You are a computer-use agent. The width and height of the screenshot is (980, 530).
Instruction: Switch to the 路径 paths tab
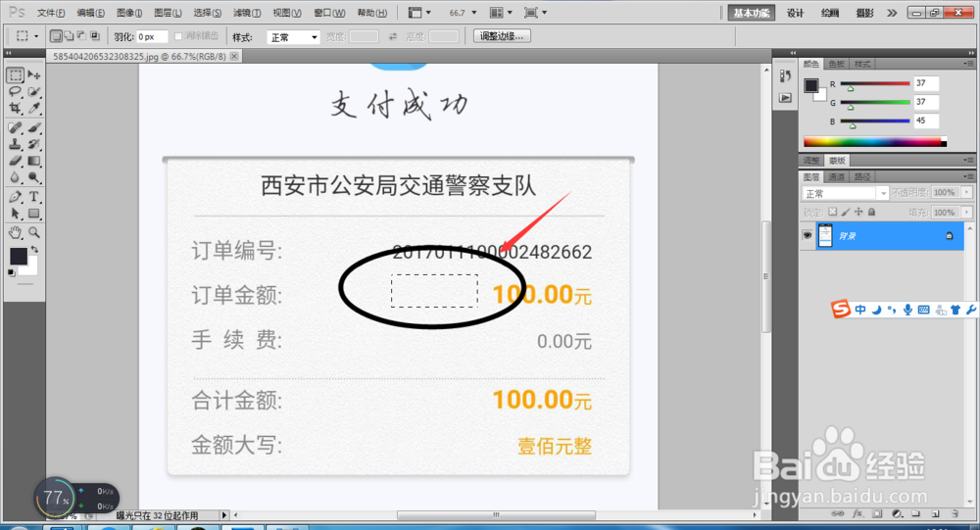tap(862, 177)
